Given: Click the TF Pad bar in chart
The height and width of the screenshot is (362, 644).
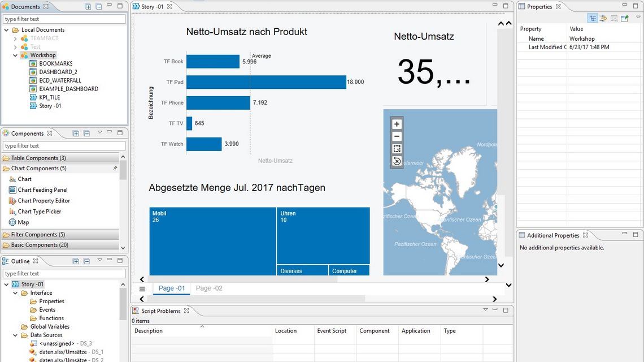Looking at the screenshot, I should click(x=266, y=82).
